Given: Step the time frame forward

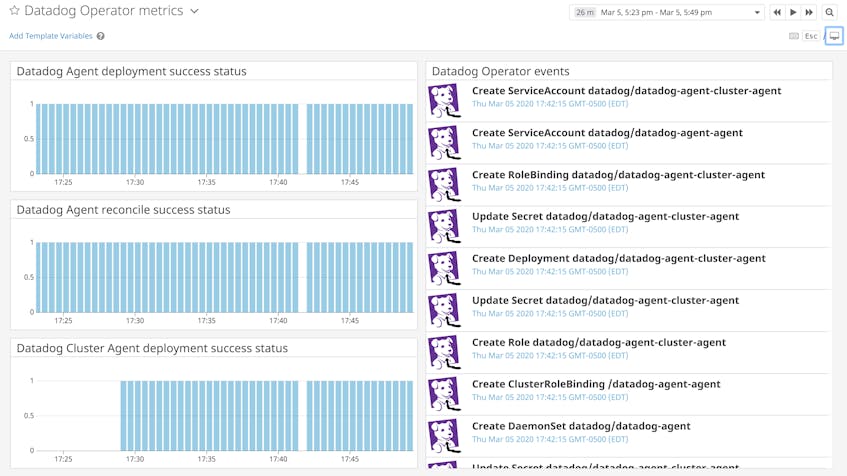Looking at the screenshot, I should [x=809, y=12].
